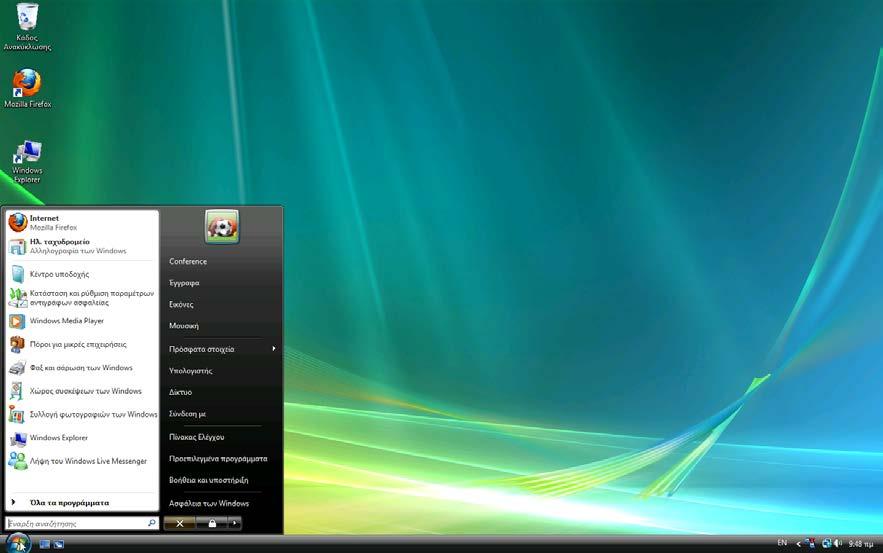The image size is (883, 553).
Task: Expand shutdown options arrow next to lock
Action: [x=235, y=524]
